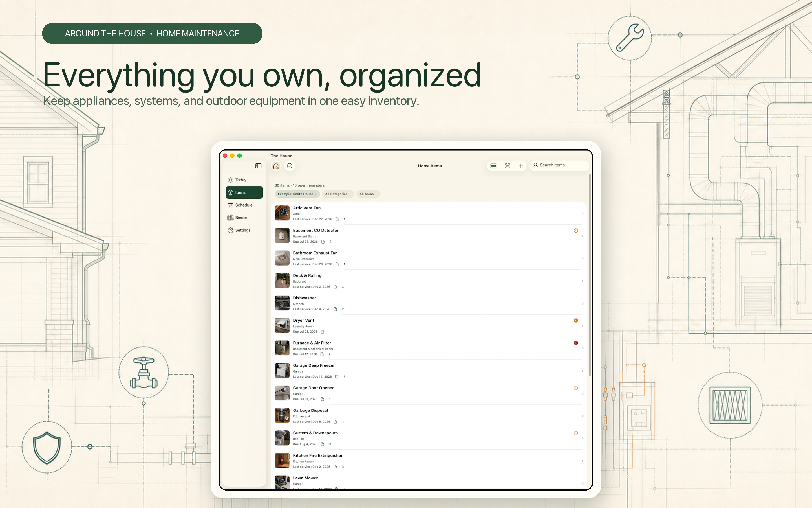812x508 pixels.
Task: Click the Dishwasher thumbnail image
Action: [282, 303]
